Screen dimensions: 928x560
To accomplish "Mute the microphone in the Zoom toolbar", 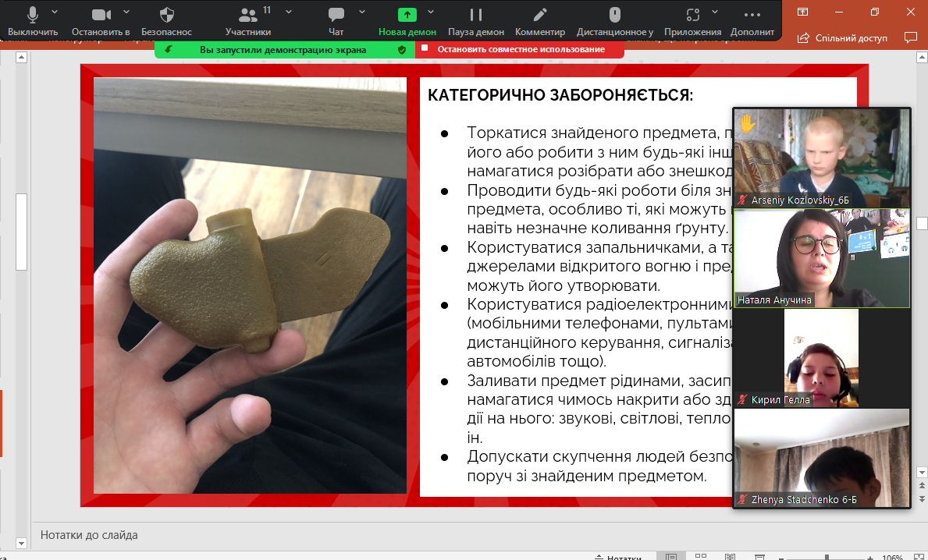I will (x=33, y=15).
